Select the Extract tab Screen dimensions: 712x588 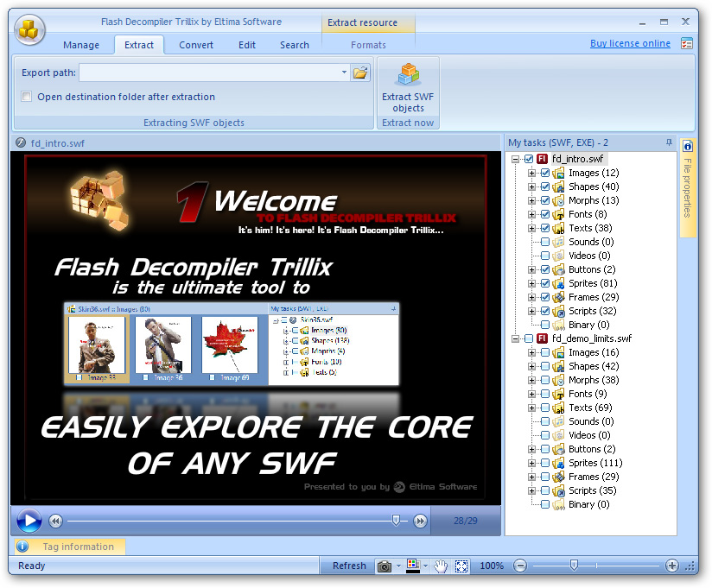(139, 45)
